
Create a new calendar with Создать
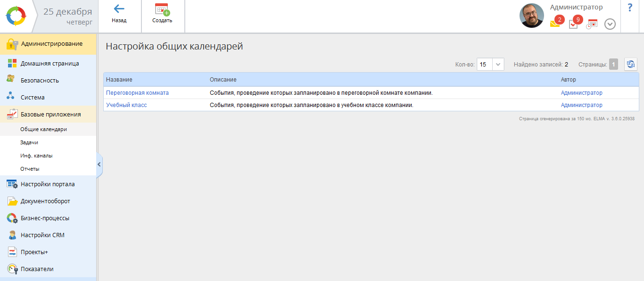[162, 14]
